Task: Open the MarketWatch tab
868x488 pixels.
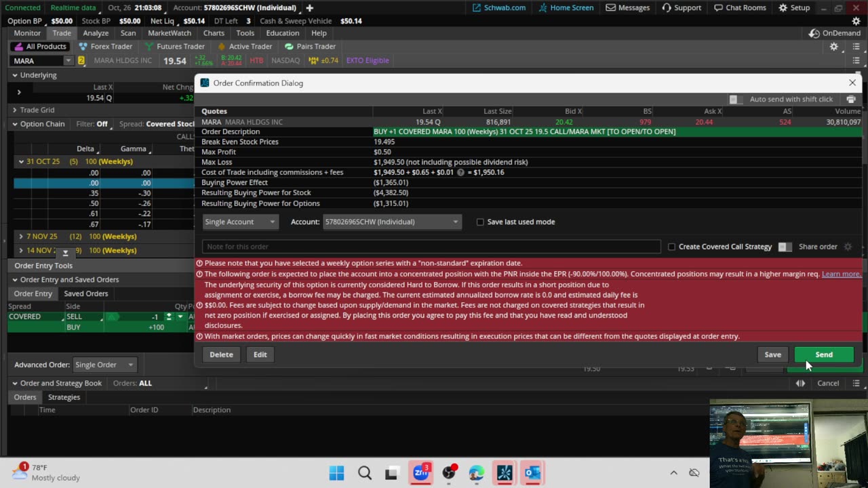Action: 170,33
